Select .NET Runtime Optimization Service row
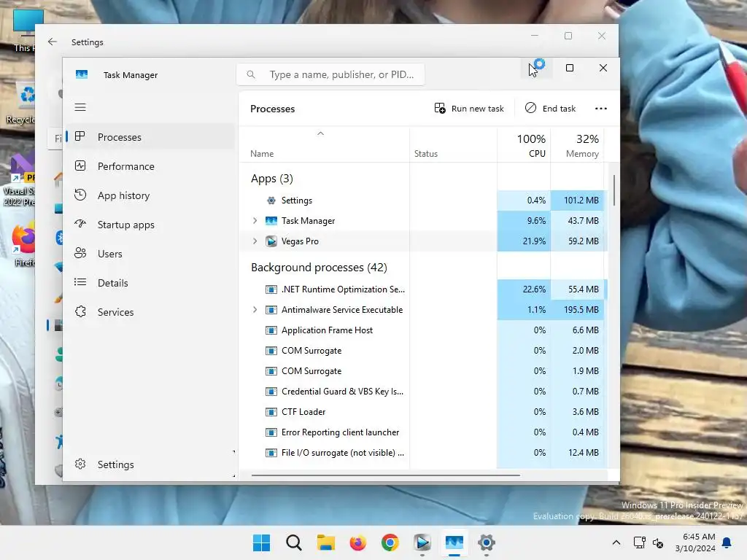The height and width of the screenshot is (560, 747). [424, 289]
